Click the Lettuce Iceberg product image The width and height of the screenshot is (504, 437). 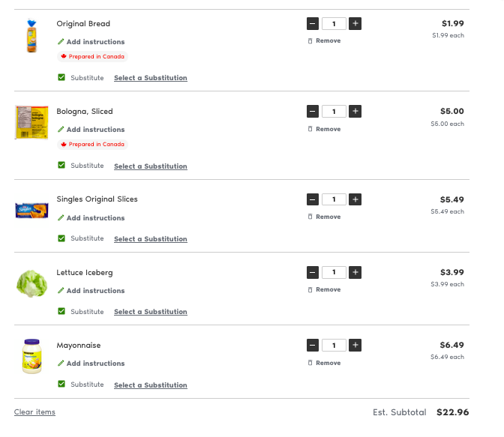click(31, 283)
